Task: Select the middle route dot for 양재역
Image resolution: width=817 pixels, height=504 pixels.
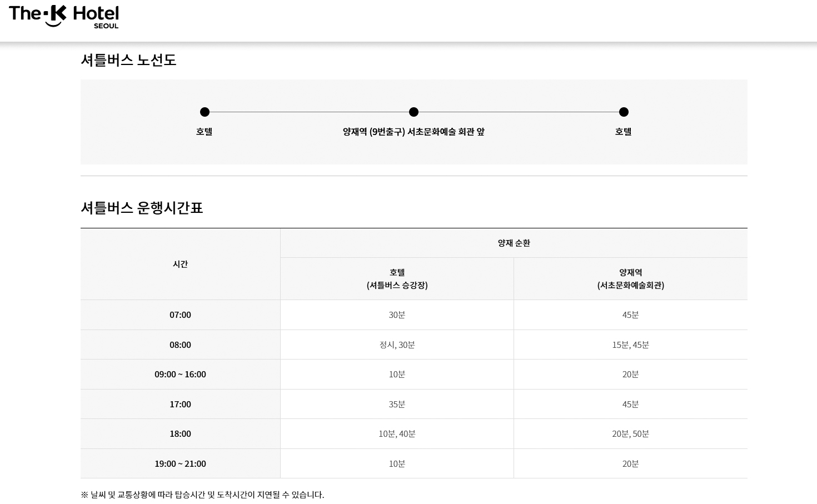Action: [414, 112]
